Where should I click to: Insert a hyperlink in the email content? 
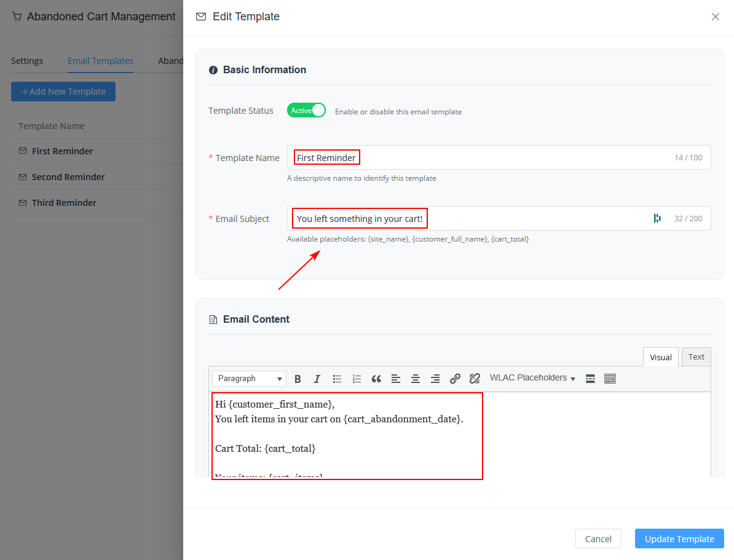click(x=455, y=378)
